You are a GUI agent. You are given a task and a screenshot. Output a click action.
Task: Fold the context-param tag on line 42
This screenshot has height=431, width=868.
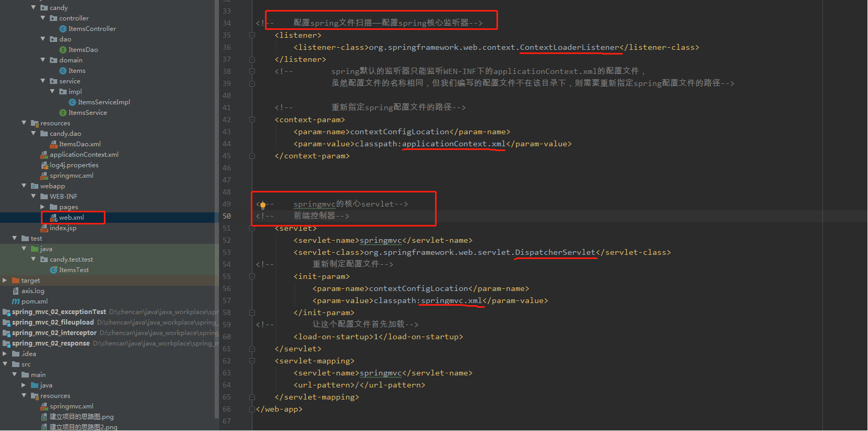252,120
